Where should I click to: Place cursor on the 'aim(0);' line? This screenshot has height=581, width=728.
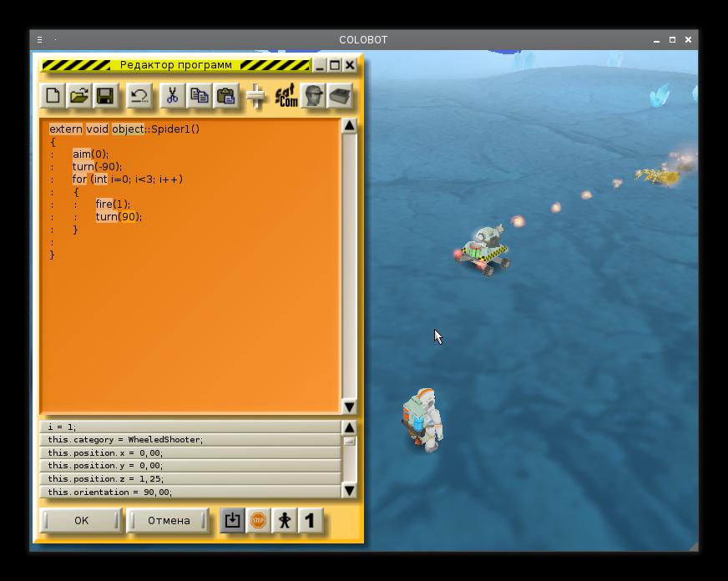(90, 154)
